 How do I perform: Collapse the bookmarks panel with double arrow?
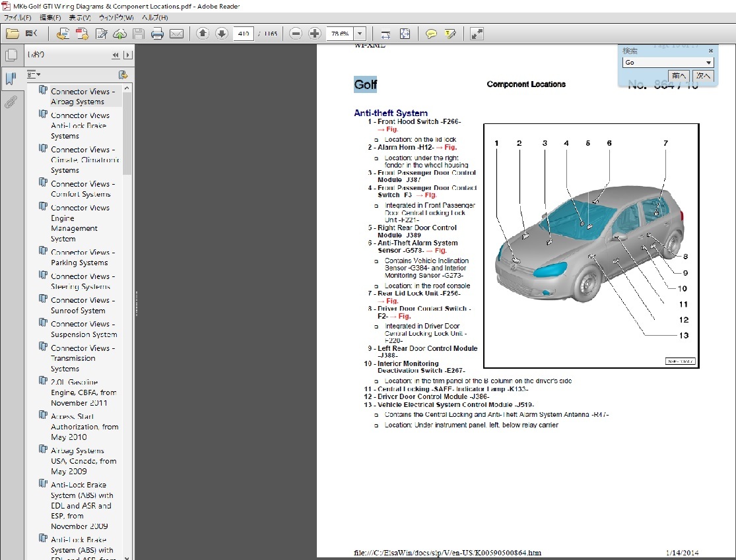click(x=116, y=55)
